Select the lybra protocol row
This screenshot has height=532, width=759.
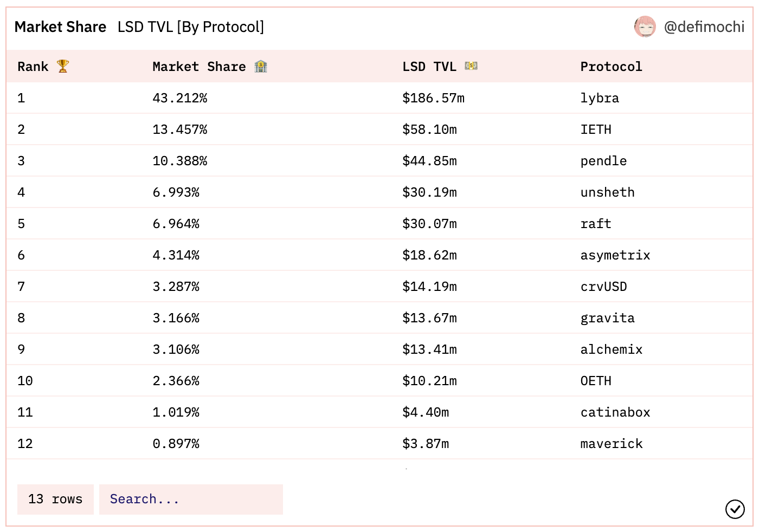(x=599, y=98)
